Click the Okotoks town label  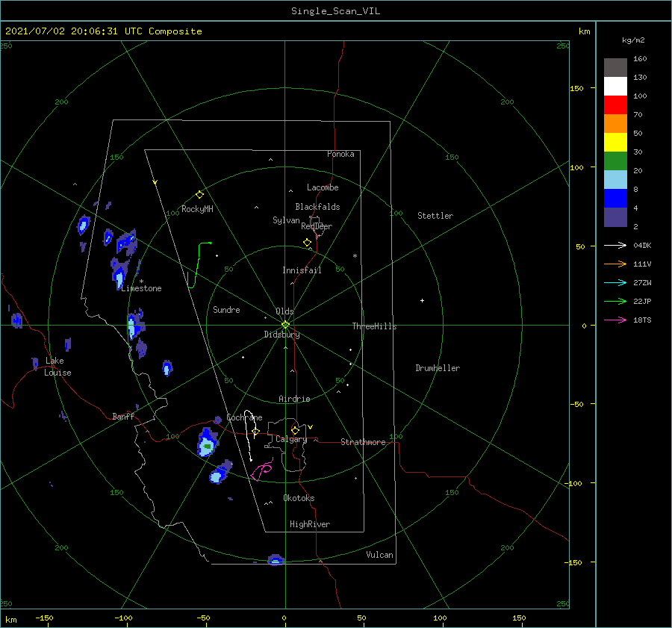click(x=299, y=498)
